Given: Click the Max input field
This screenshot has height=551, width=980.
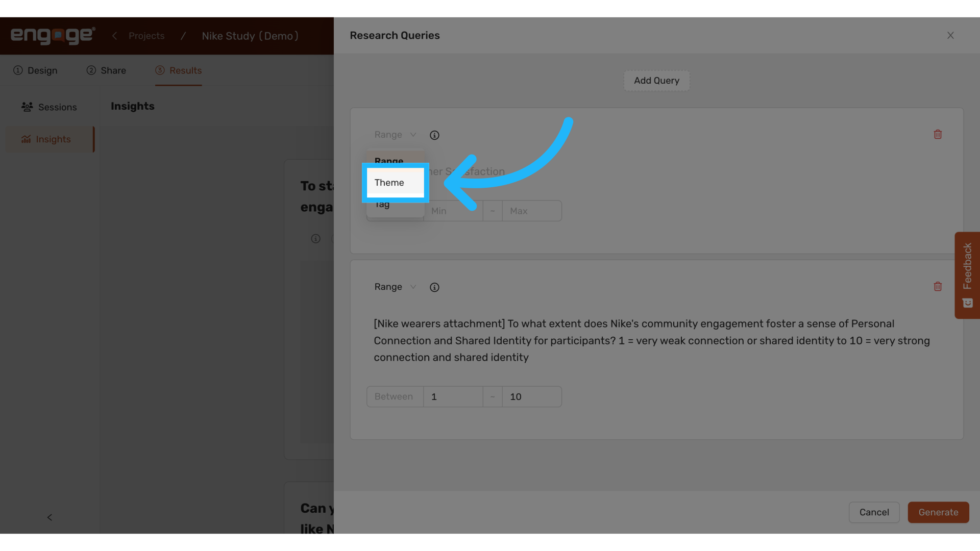Looking at the screenshot, I should coord(532,211).
